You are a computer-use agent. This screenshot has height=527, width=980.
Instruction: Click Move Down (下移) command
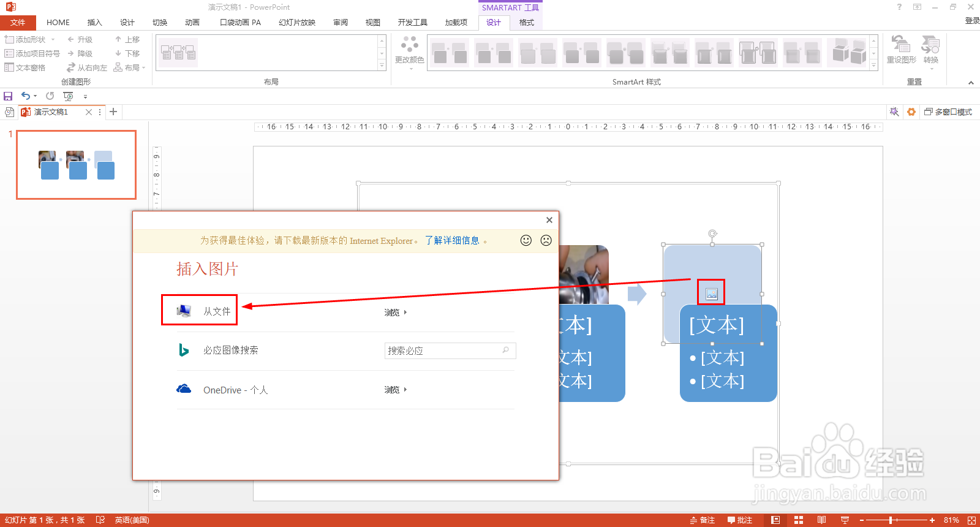click(127, 53)
